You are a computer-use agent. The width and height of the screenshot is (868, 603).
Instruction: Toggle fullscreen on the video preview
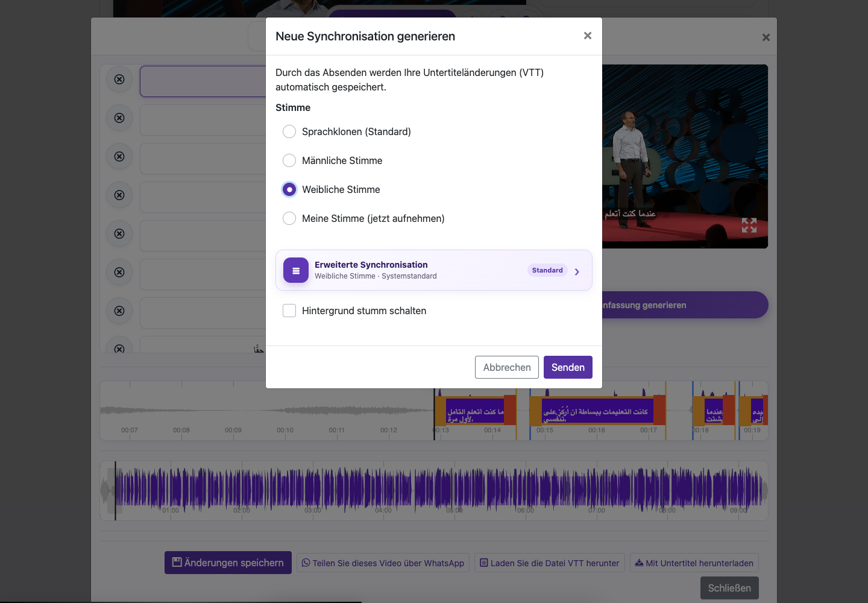(x=749, y=226)
